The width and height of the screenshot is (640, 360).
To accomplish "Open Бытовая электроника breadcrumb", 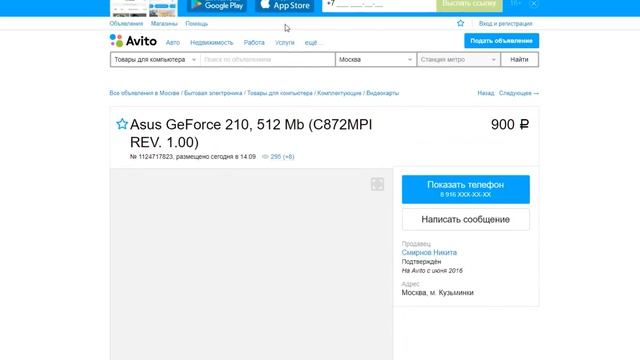I will 213,93.
